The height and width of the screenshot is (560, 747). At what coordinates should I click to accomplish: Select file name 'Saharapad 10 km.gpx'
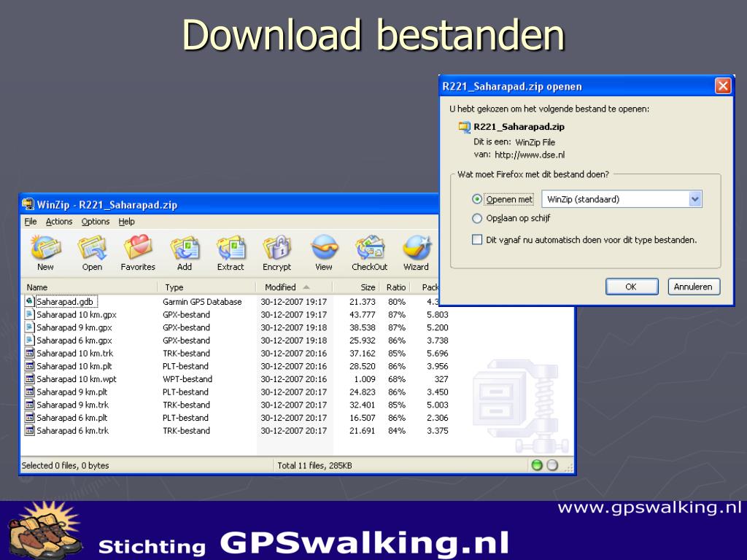coord(76,314)
